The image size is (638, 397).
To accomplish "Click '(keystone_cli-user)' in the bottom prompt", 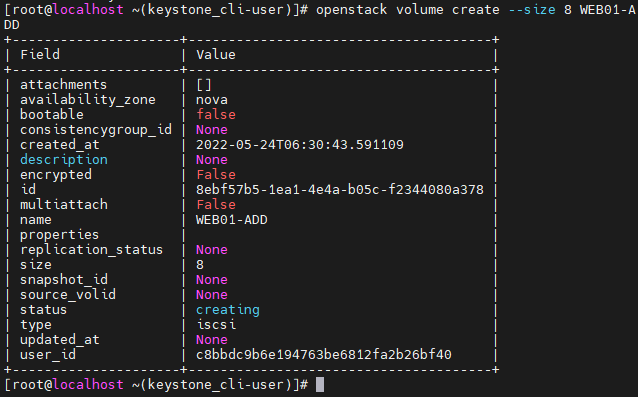I will 216,384.
